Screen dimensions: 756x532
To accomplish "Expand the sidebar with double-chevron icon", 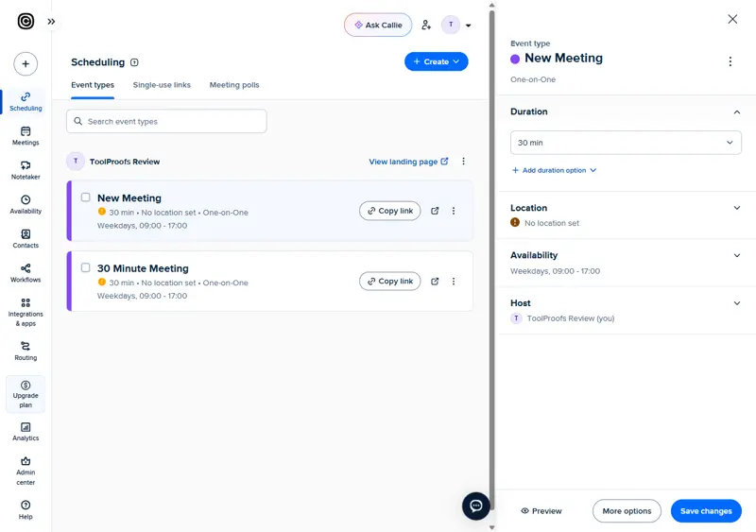I will [52, 22].
